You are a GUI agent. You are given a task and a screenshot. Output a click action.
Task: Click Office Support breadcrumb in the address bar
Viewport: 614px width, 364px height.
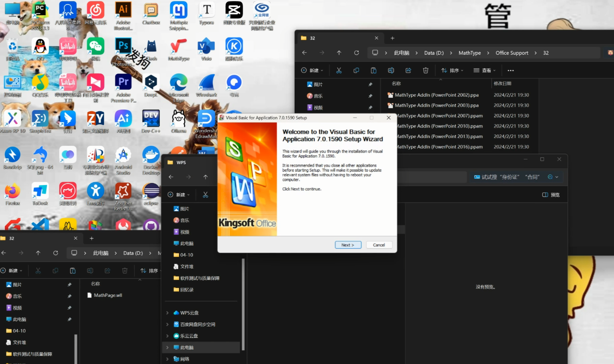click(512, 53)
